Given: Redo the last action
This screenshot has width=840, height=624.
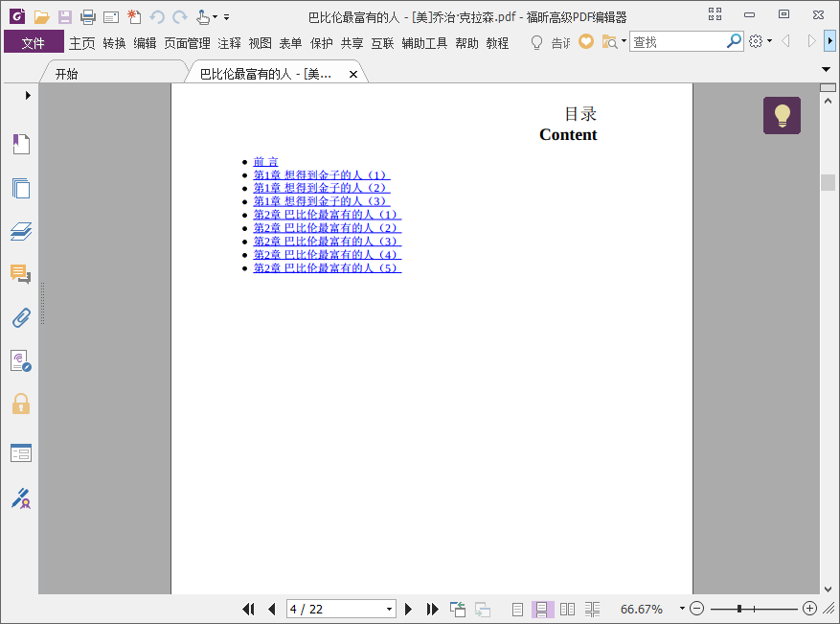Looking at the screenshot, I should [x=180, y=17].
